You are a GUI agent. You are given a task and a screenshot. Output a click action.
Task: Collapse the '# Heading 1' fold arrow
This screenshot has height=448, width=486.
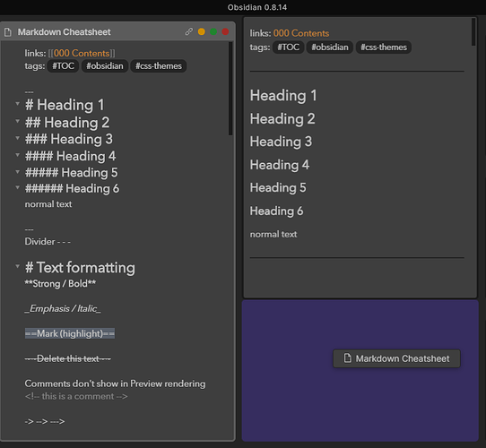point(18,104)
